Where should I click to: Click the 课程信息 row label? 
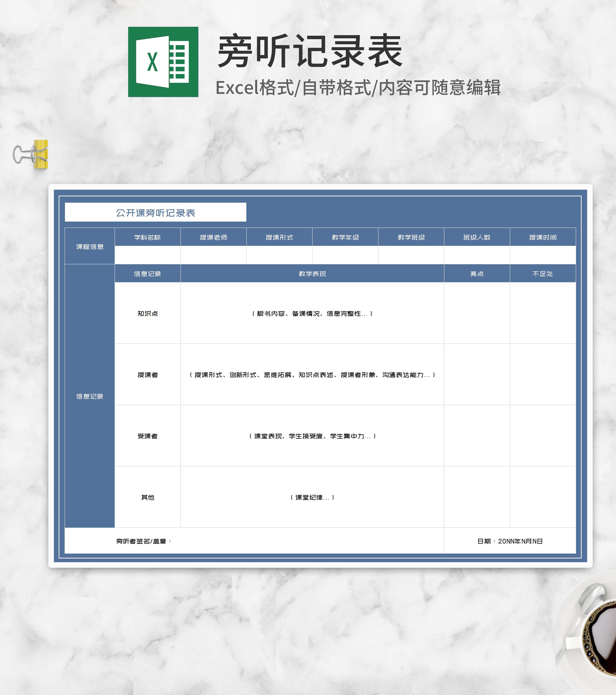tap(90, 246)
